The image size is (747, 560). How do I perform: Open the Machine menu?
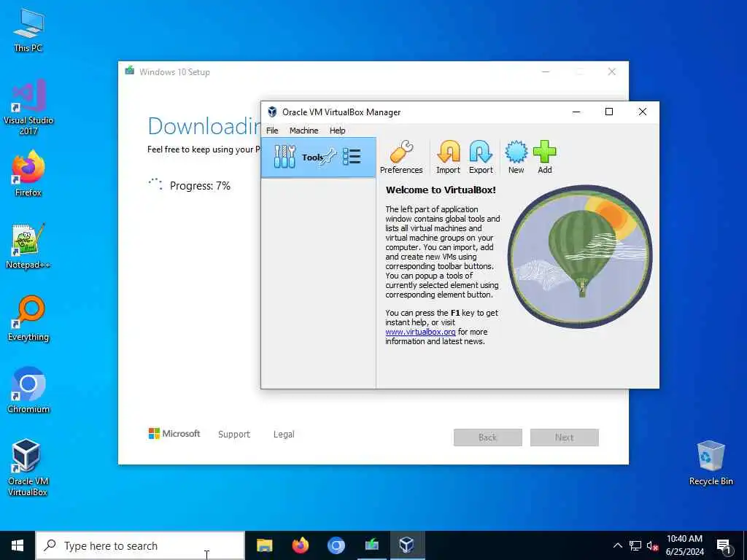click(303, 131)
